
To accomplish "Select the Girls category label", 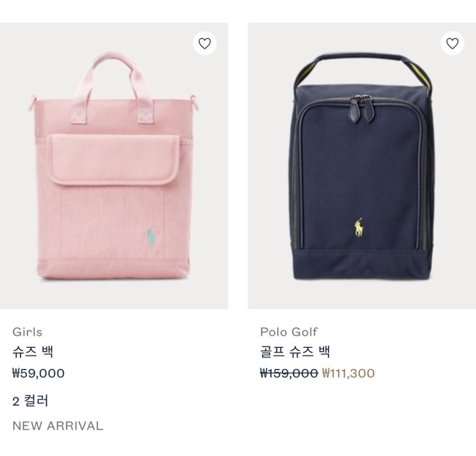I will pyautogui.click(x=28, y=332).
